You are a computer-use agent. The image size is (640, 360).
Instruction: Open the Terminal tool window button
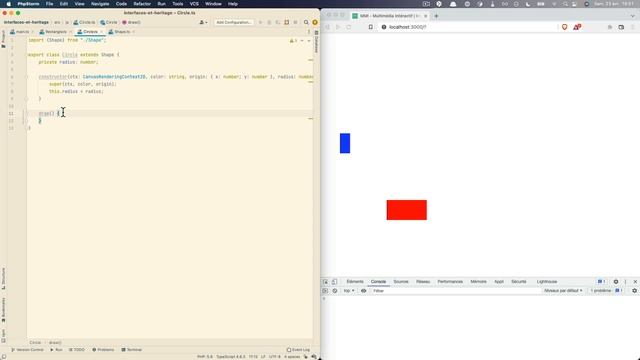[x=131, y=350]
